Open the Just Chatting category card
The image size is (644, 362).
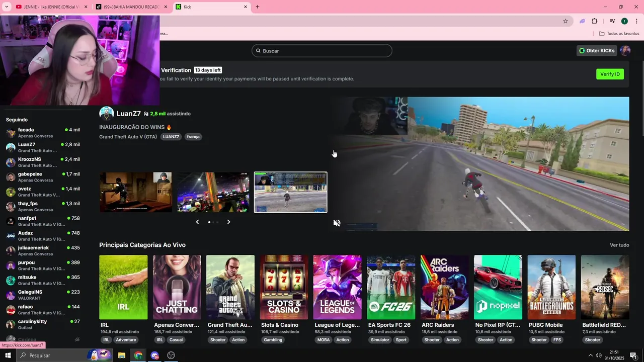[x=177, y=287]
